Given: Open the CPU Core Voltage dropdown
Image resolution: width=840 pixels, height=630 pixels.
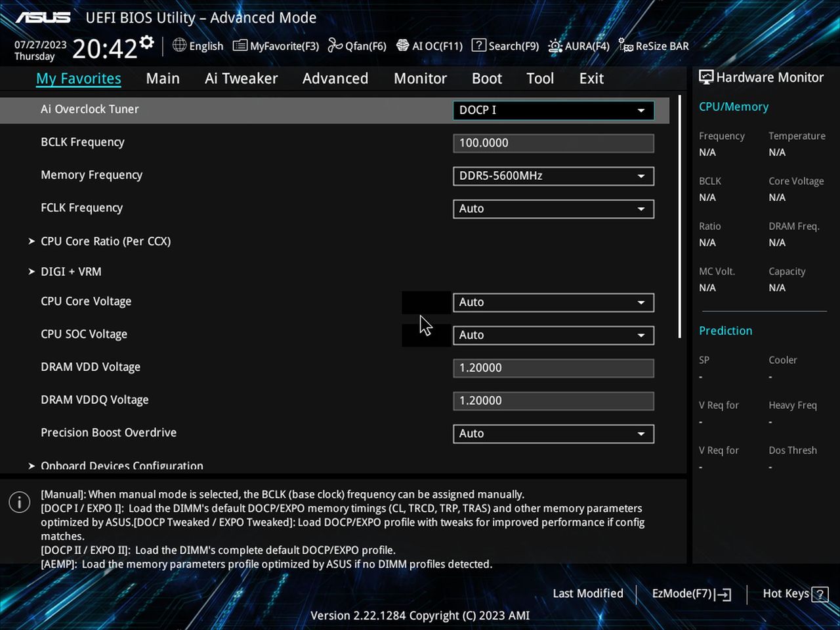Looking at the screenshot, I should (553, 303).
